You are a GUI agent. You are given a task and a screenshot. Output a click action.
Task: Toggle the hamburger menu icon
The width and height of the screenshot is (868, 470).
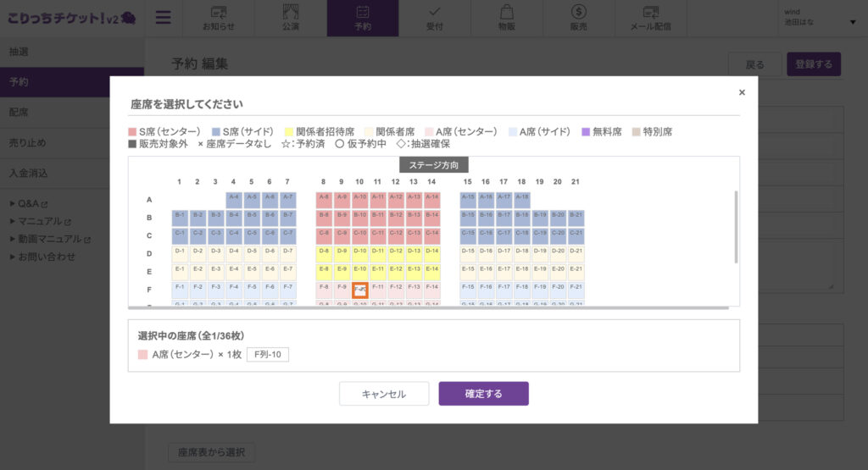(163, 18)
